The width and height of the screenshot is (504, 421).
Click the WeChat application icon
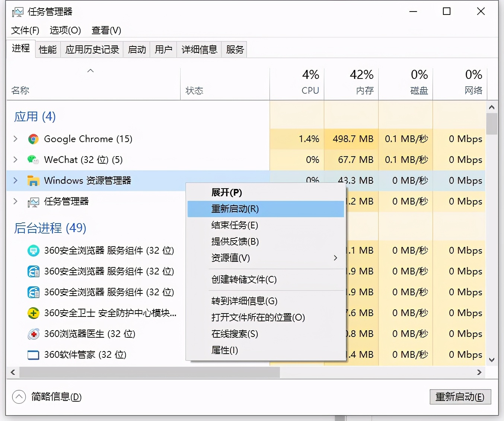(33, 160)
